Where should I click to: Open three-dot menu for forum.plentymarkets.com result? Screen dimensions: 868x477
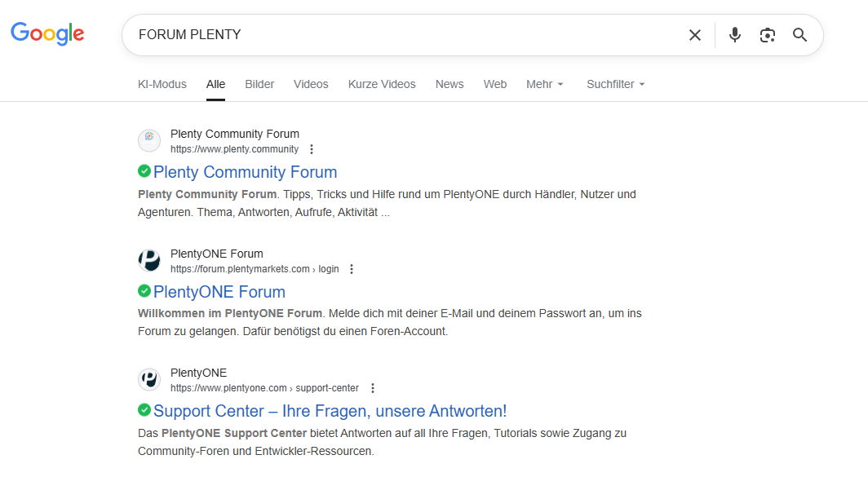pyautogui.click(x=352, y=269)
